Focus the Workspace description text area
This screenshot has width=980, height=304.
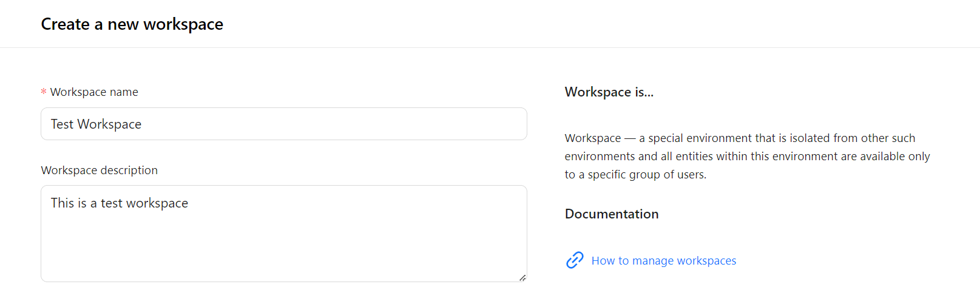point(283,234)
